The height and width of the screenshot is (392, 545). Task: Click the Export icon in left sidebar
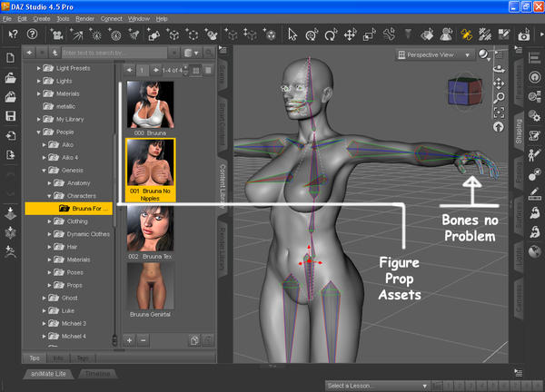[x=10, y=154]
